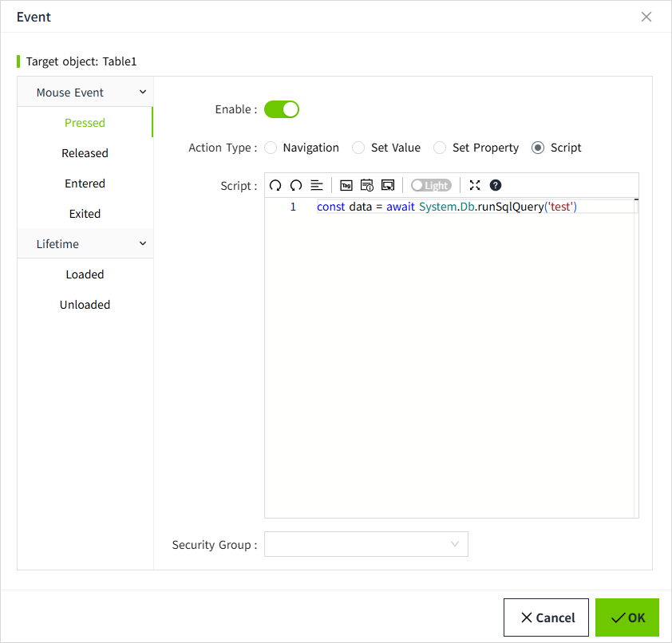
Task: Select the Navigation action type
Action: (271, 148)
